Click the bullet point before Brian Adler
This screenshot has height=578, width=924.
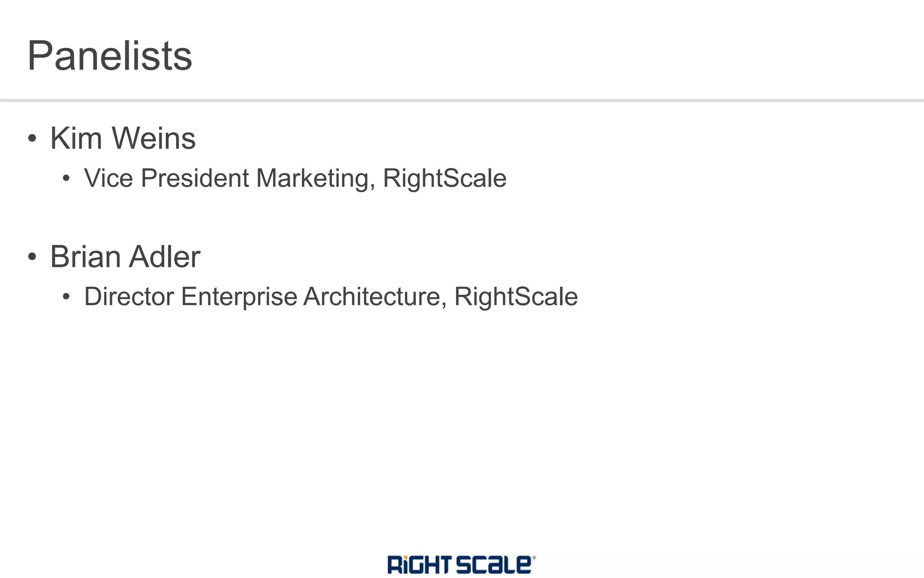pos(32,256)
